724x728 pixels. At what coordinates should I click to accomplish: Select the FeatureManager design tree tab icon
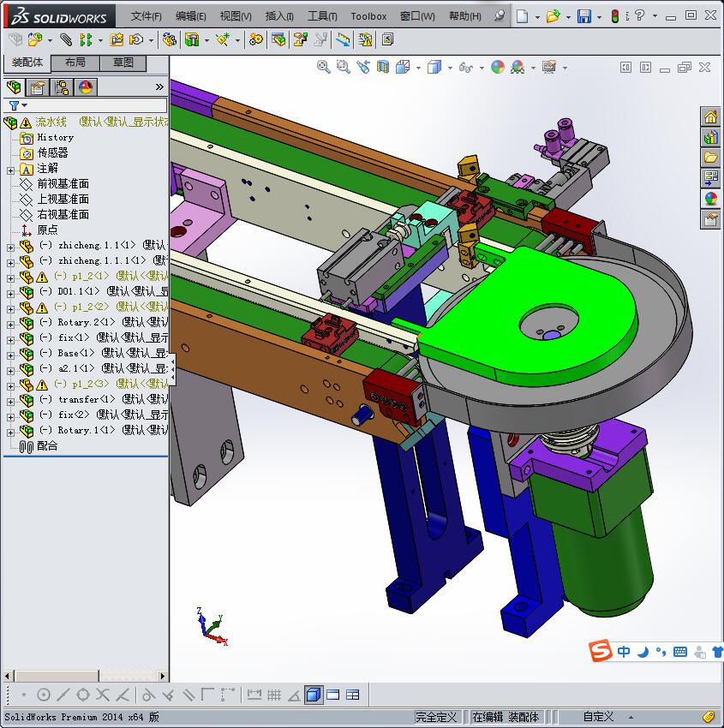pyautogui.click(x=14, y=87)
